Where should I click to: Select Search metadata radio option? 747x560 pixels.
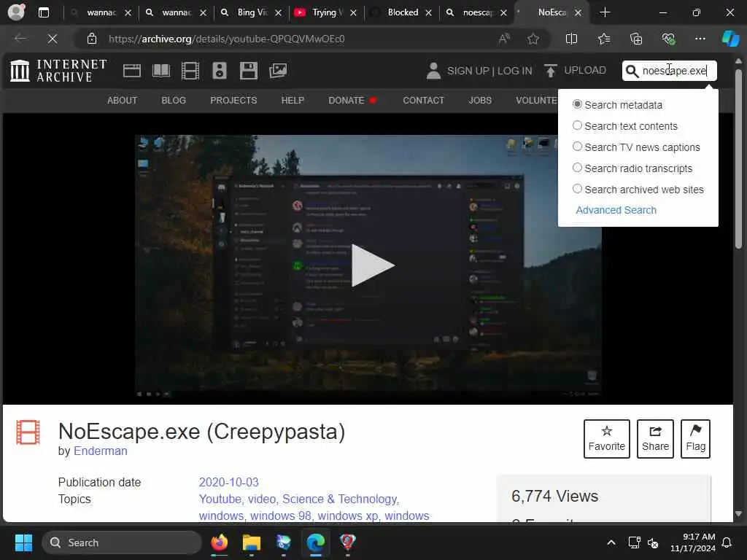click(577, 104)
